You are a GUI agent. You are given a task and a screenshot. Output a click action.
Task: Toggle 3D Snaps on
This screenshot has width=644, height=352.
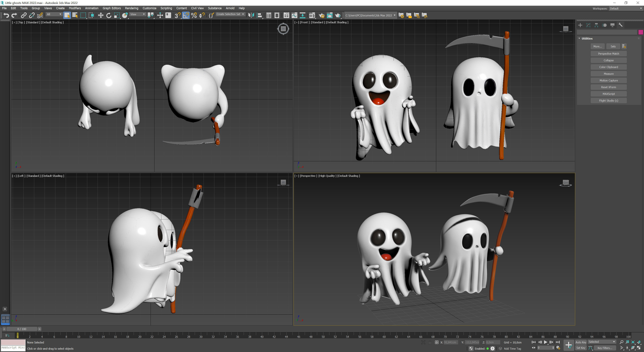point(177,15)
